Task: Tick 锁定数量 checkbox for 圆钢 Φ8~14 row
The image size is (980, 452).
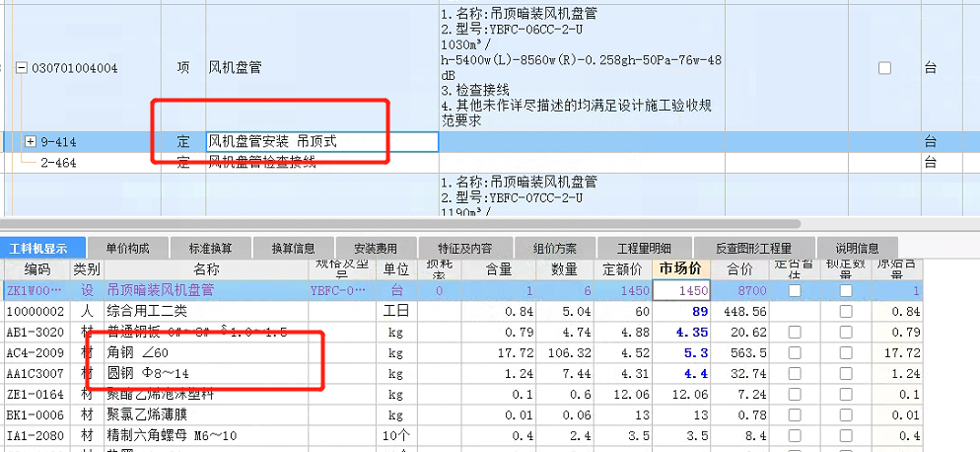Action: [x=846, y=374]
